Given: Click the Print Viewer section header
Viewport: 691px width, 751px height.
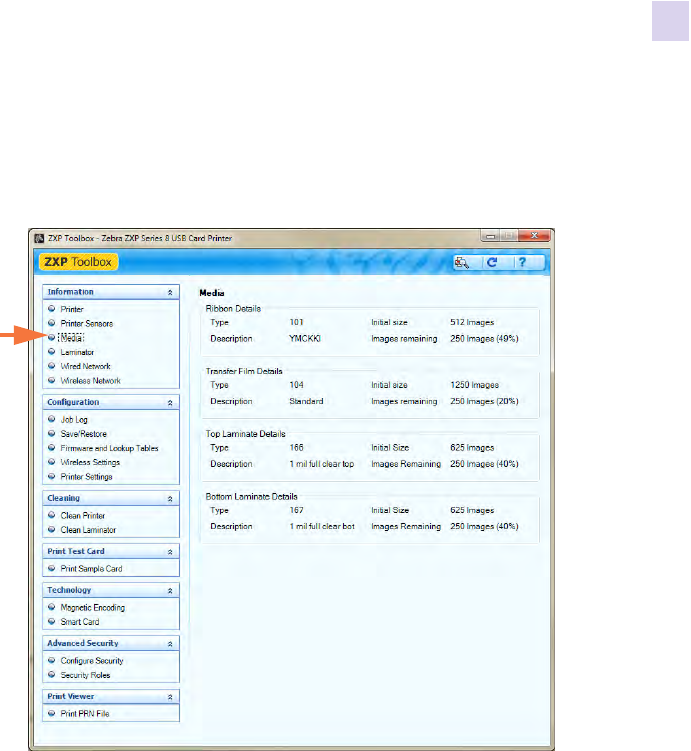Looking at the screenshot, I should coord(111,696).
